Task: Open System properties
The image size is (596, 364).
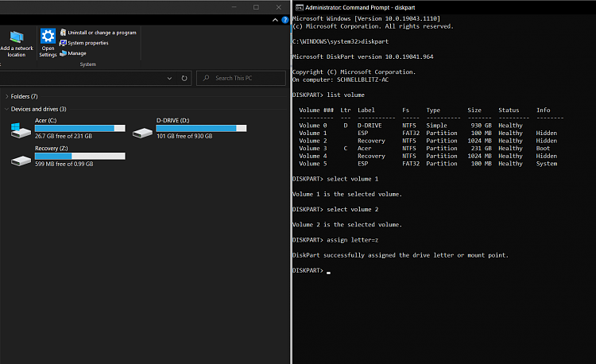Action: (87, 43)
